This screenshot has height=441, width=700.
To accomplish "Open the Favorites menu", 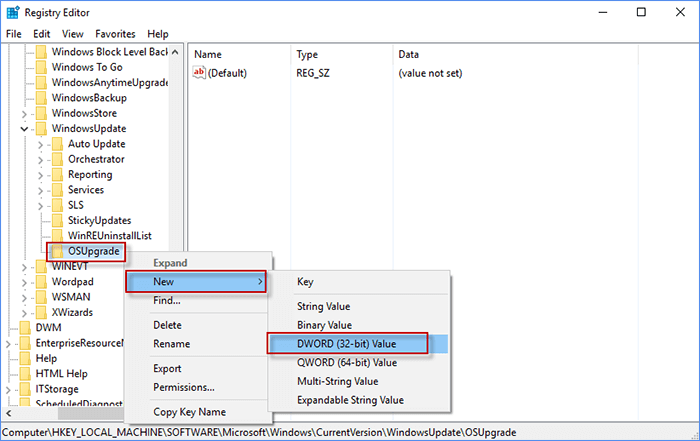I will click(114, 34).
